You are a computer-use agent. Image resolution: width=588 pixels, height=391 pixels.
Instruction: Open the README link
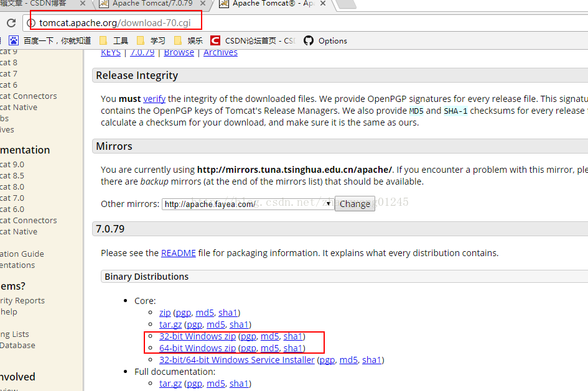click(x=179, y=253)
